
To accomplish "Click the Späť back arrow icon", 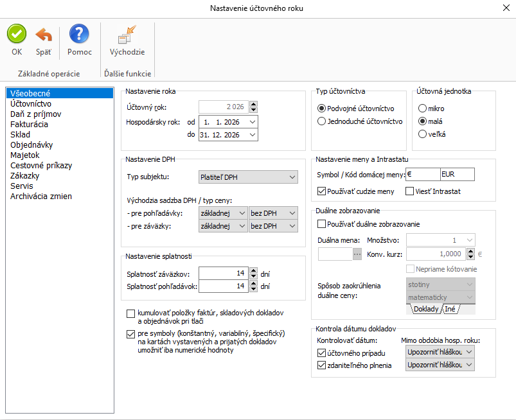I will pyautogui.click(x=44, y=35).
